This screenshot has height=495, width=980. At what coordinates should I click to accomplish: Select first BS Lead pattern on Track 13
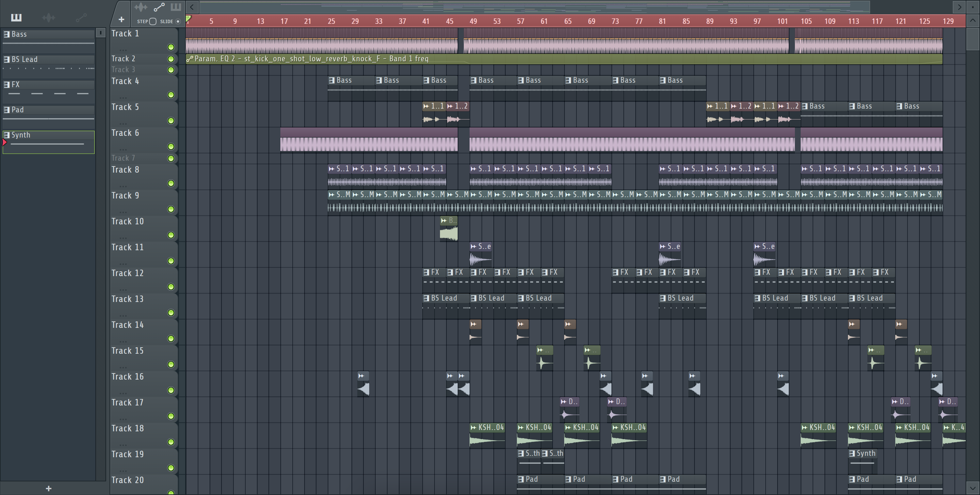point(445,306)
